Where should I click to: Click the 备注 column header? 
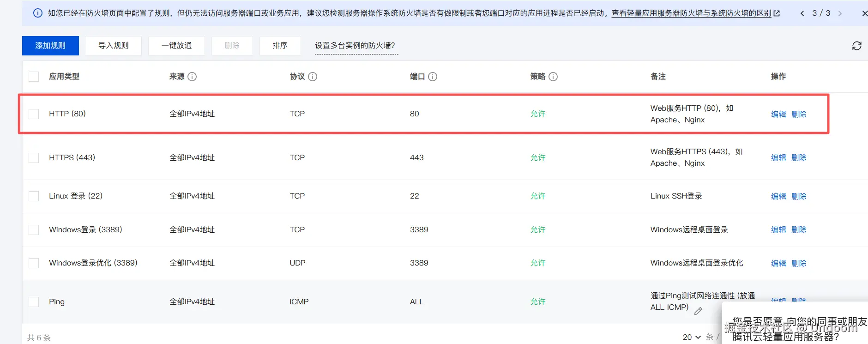tap(658, 77)
